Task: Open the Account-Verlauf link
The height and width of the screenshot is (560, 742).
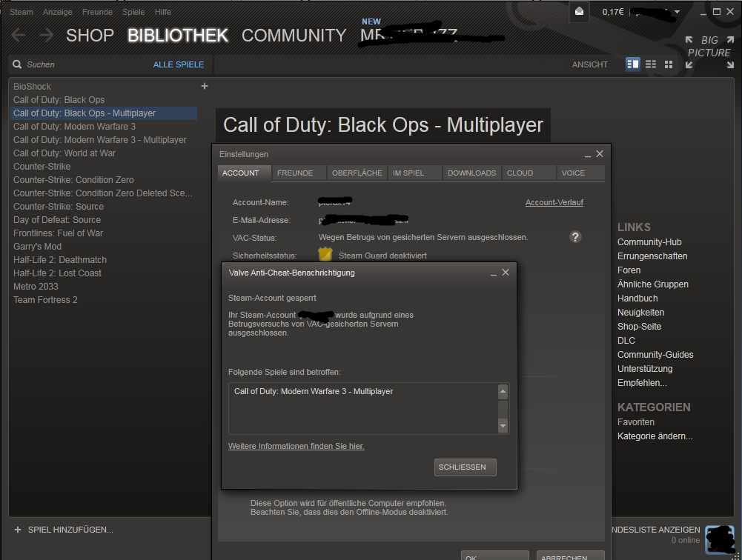Action: click(x=554, y=202)
